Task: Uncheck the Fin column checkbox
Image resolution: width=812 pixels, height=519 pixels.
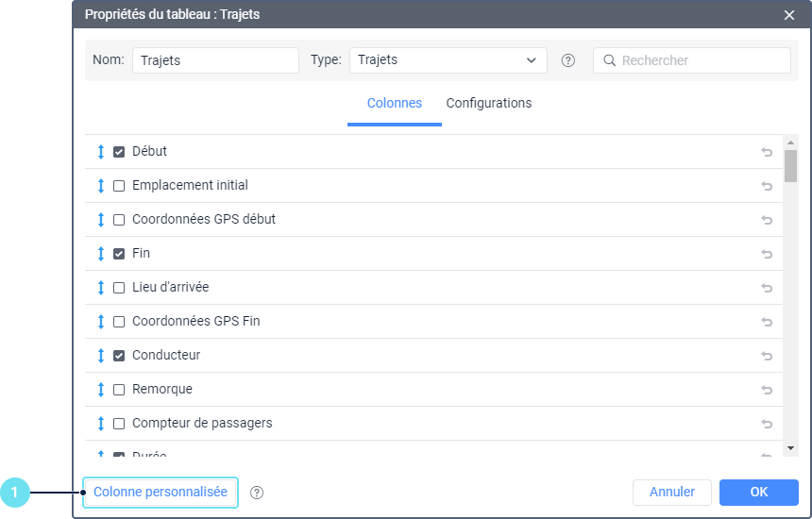Action: [119, 254]
